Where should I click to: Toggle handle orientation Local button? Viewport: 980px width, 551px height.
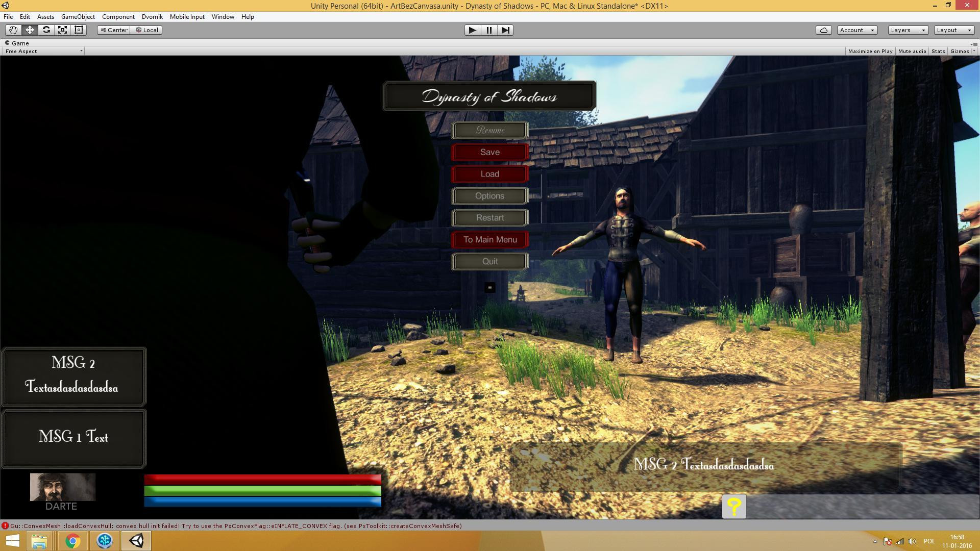click(x=147, y=30)
